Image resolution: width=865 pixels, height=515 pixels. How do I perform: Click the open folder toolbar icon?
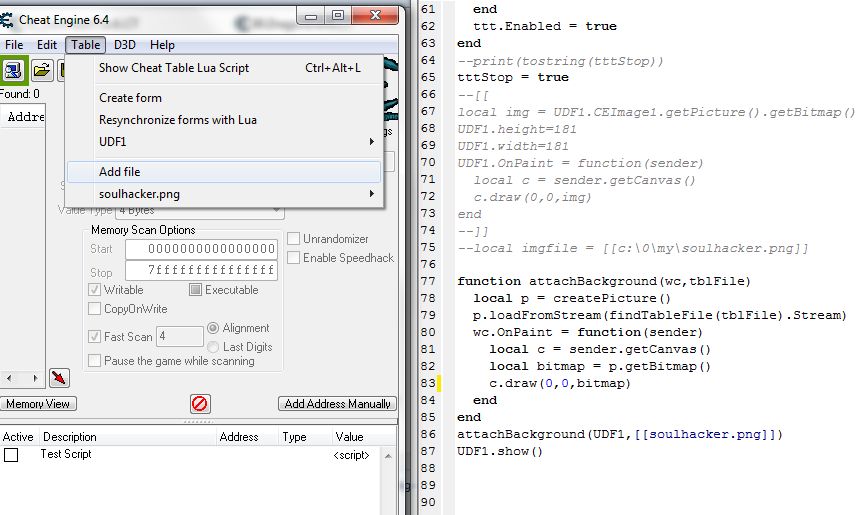click(42, 69)
